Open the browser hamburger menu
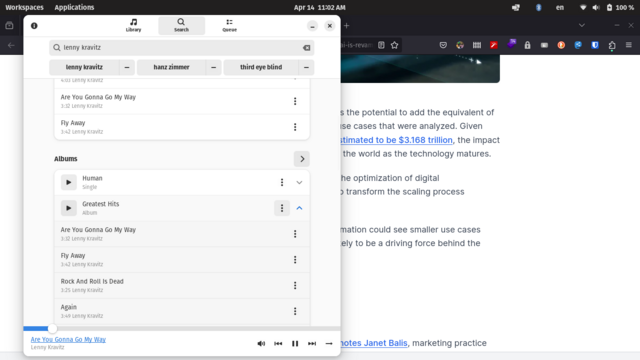640x360 pixels. 629,45
